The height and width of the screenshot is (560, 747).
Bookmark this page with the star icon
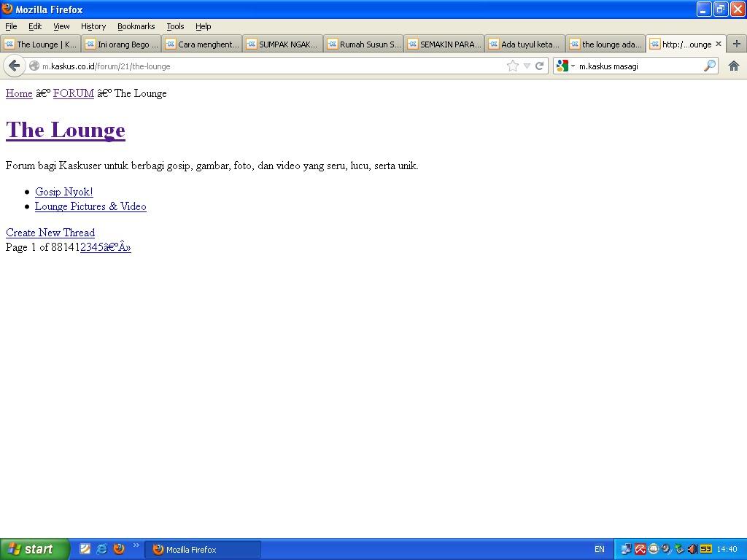click(513, 66)
